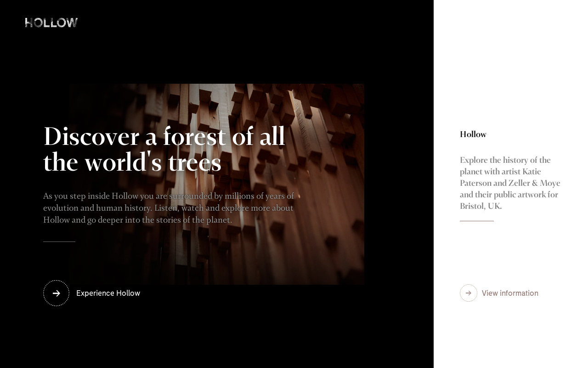
Task: Click the word 'Experience' in the call-to-action label
Action: [x=95, y=293]
